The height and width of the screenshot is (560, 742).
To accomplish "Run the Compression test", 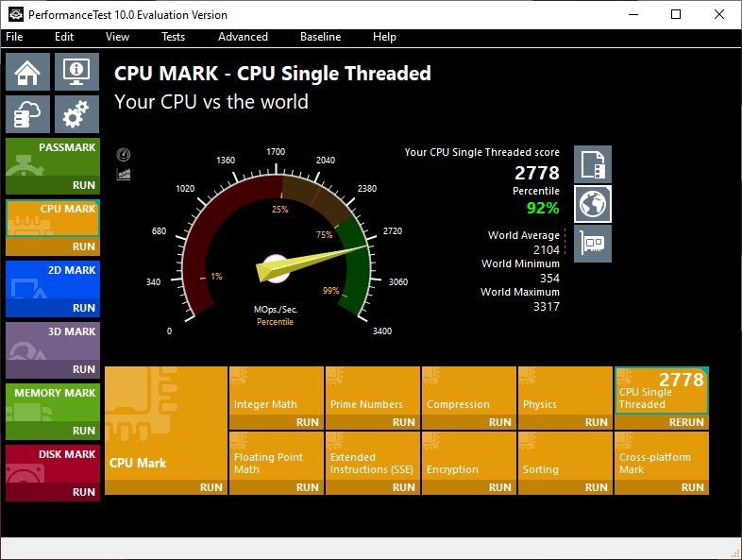I will pyautogui.click(x=469, y=422).
